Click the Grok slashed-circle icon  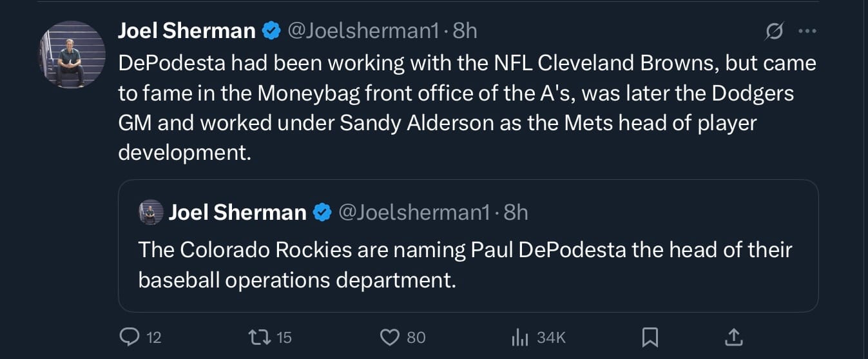pos(774,31)
